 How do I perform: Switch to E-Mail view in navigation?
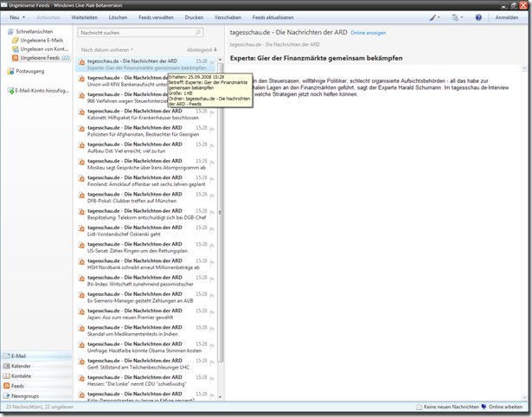(x=36, y=356)
